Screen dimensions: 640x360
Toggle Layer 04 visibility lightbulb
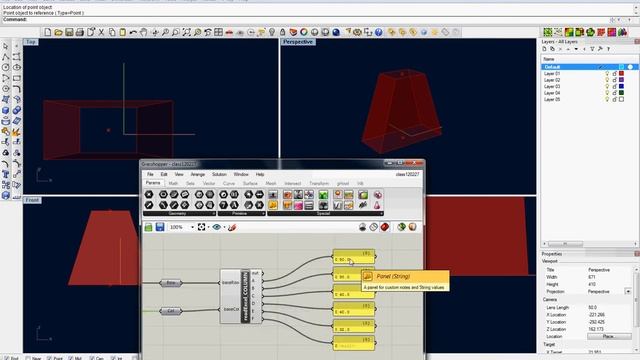607,93
